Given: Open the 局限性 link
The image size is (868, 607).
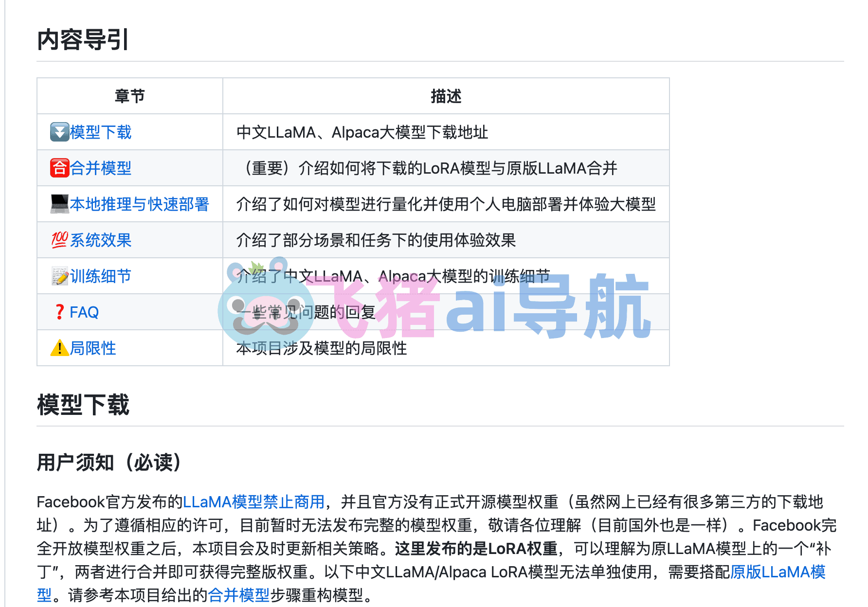Looking at the screenshot, I should click(93, 348).
